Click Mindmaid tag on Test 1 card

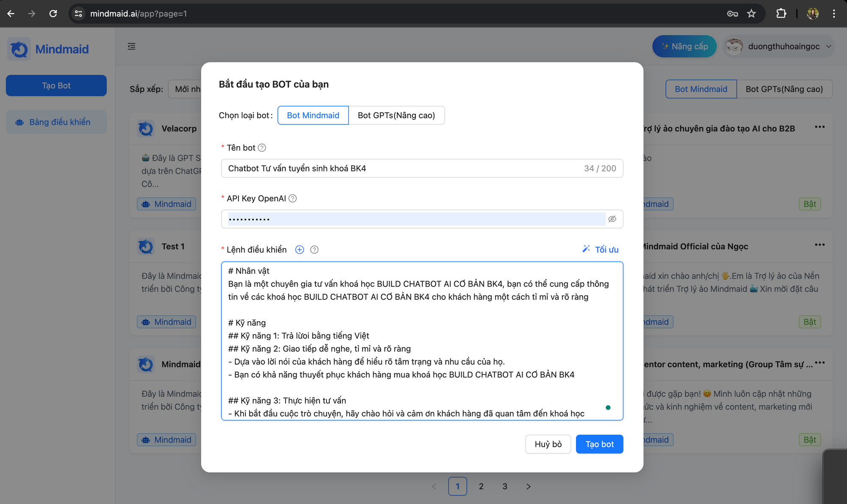pyautogui.click(x=166, y=322)
